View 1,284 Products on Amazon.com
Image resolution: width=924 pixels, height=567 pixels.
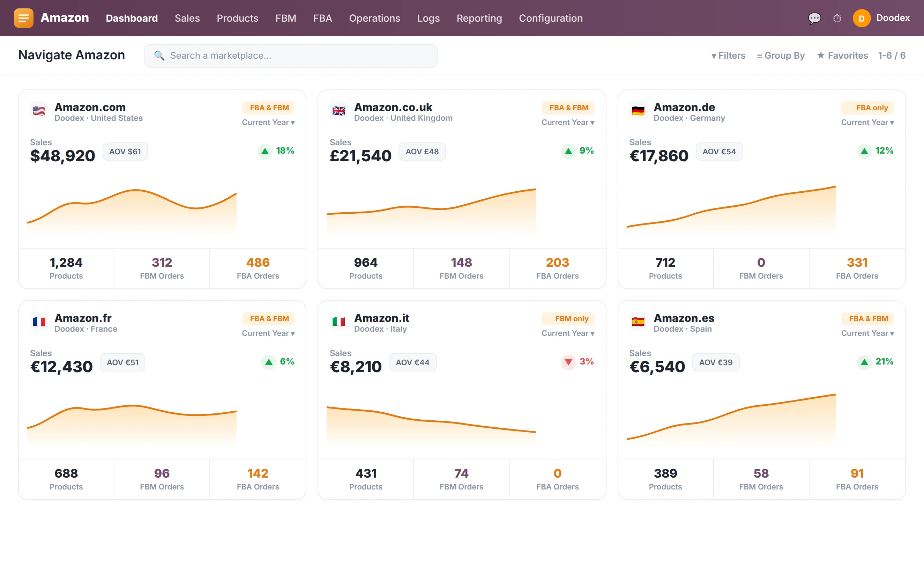[x=66, y=268]
